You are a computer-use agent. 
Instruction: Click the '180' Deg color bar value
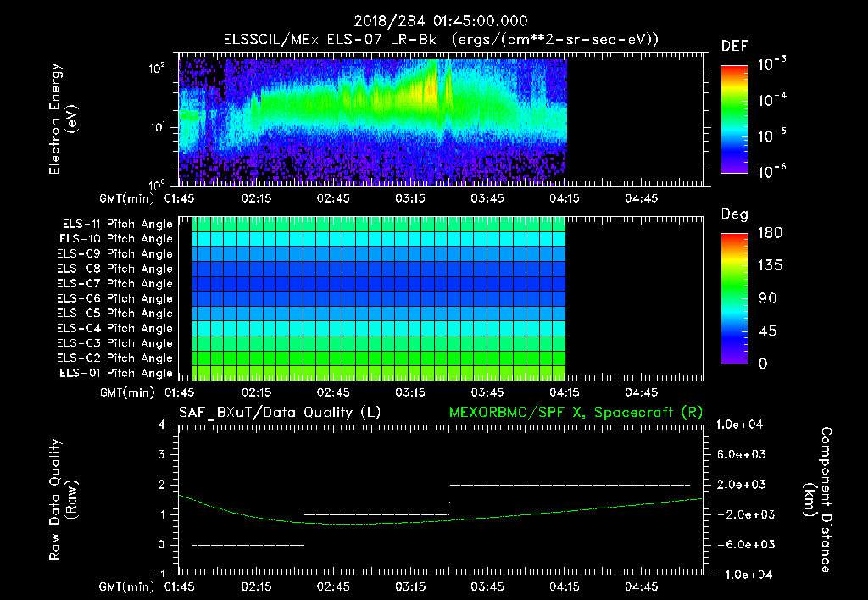[x=770, y=233]
